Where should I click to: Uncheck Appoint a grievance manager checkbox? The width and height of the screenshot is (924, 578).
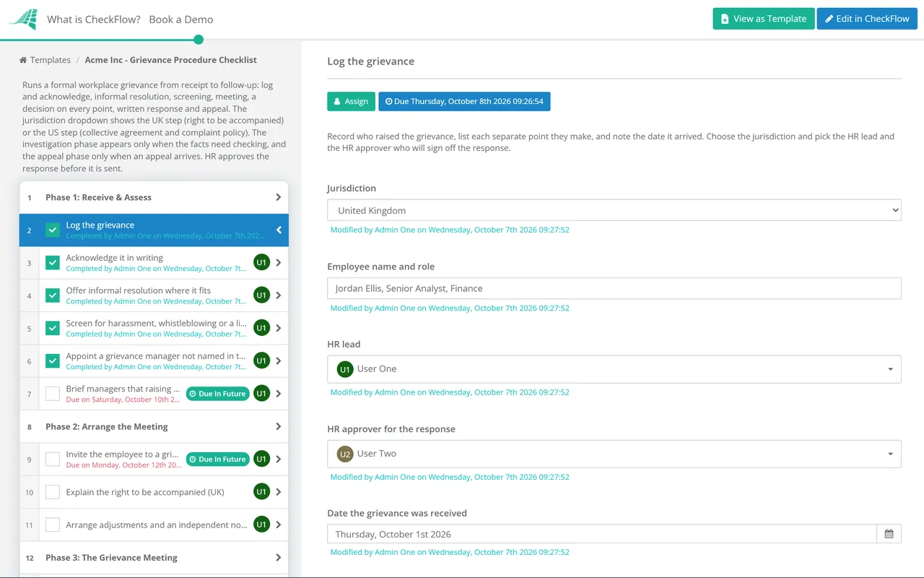tap(53, 361)
